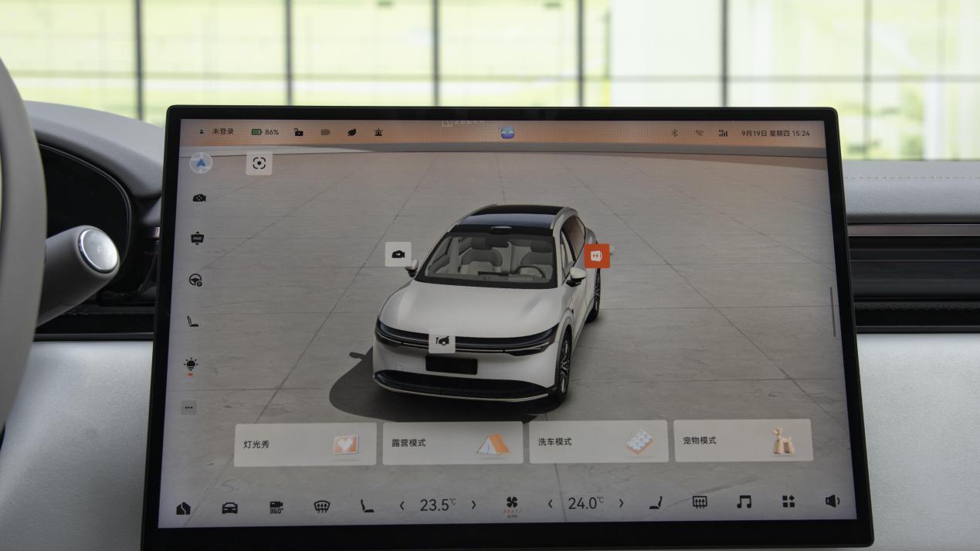Tap the 86% battery indicator
980x551 pixels.
265,132
